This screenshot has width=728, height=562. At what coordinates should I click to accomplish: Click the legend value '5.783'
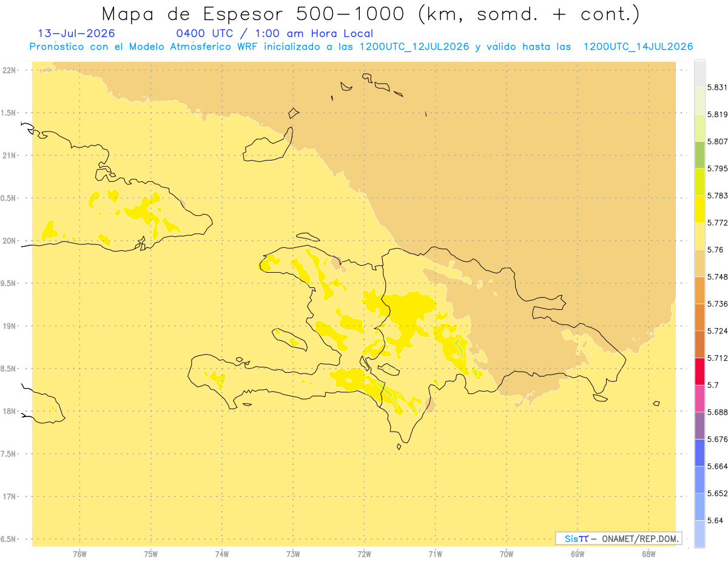point(718,196)
